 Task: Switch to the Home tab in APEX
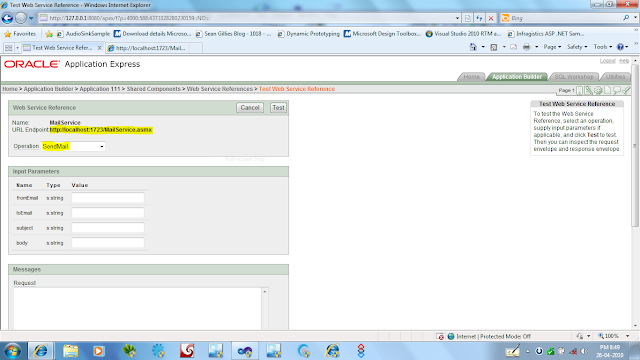471,77
